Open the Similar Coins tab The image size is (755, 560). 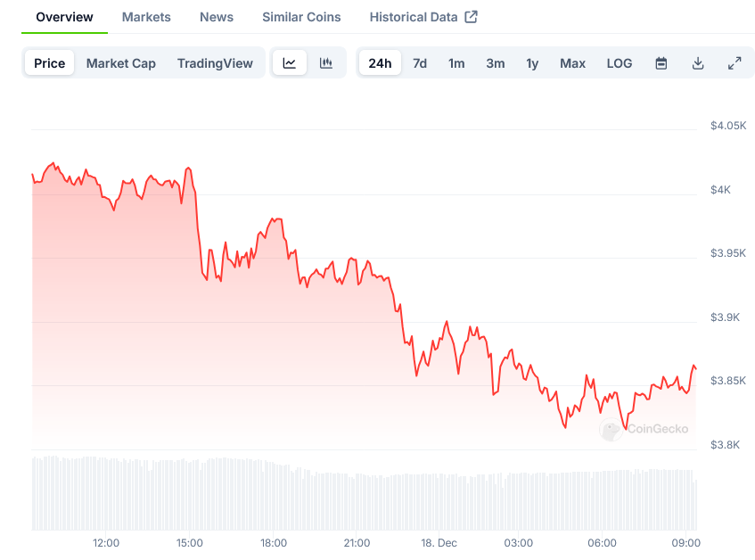click(x=301, y=17)
